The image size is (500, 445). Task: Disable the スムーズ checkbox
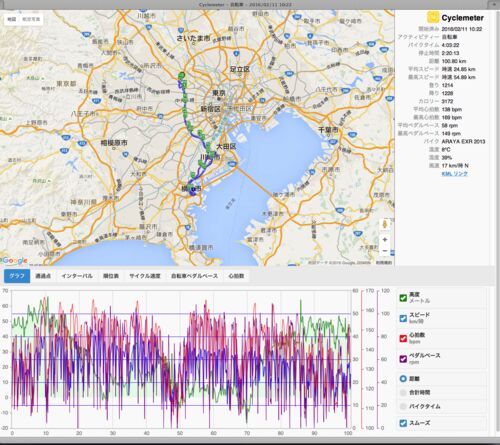(x=403, y=423)
